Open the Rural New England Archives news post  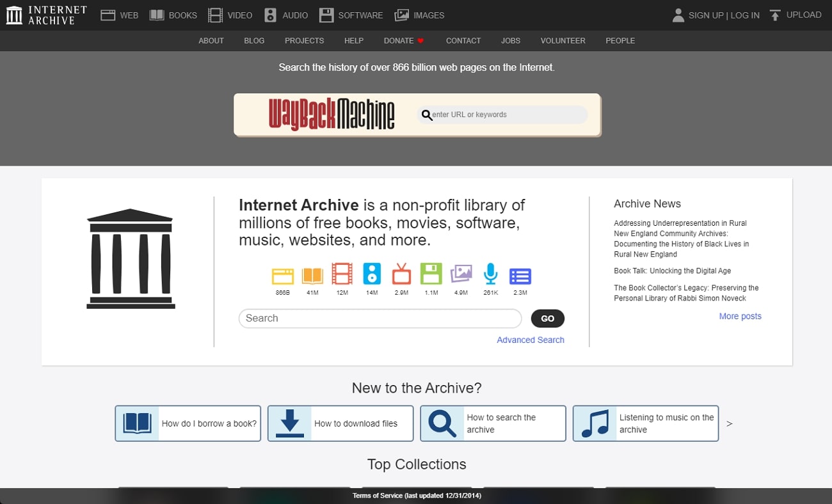pyautogui.click(x=682, y=239)
